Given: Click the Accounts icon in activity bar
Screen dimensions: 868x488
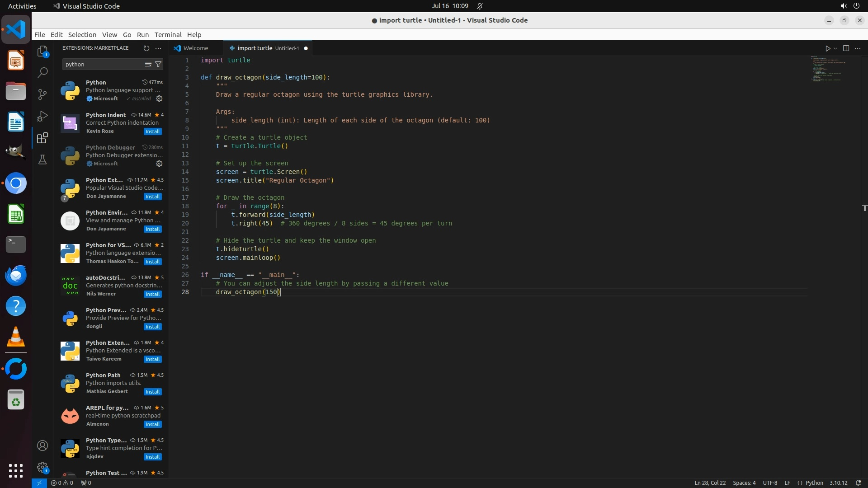Looking at the screenshot, I should 42,446.
